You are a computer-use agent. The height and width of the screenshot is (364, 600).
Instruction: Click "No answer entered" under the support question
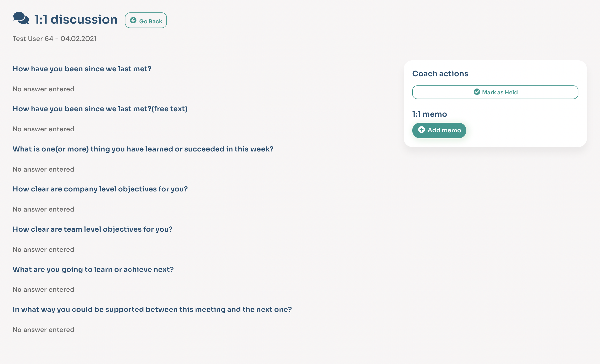pyautogui.click(x=43, y=330)
